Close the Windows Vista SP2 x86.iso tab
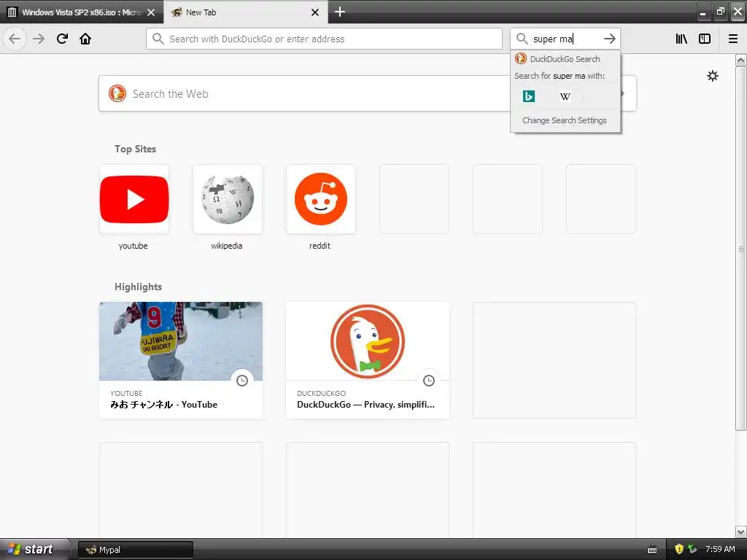The width and height of the screenshot is (747, 560). [x=151, y=12]
